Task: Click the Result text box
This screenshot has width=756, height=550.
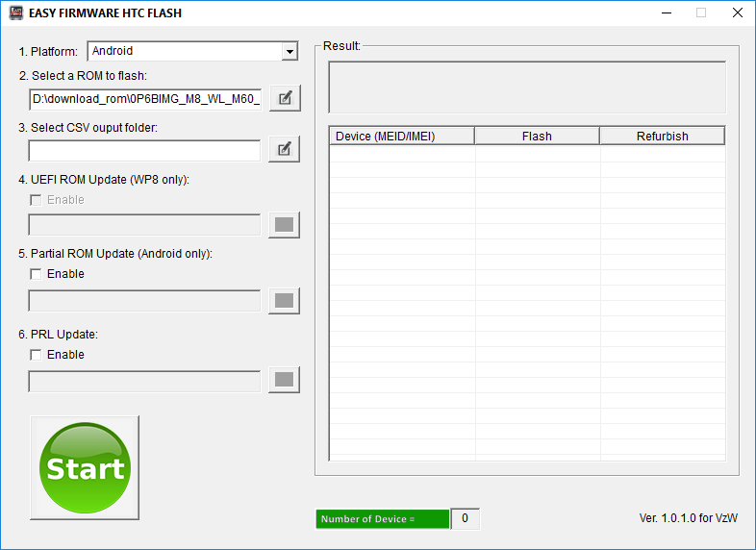Action: [527, 87]
